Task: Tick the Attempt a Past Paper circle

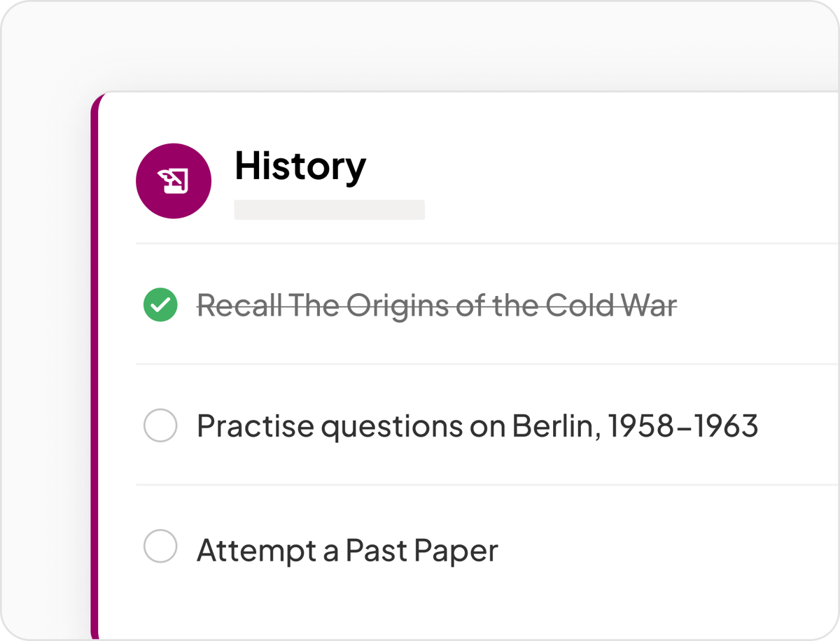Action: (x=160, y=547)
